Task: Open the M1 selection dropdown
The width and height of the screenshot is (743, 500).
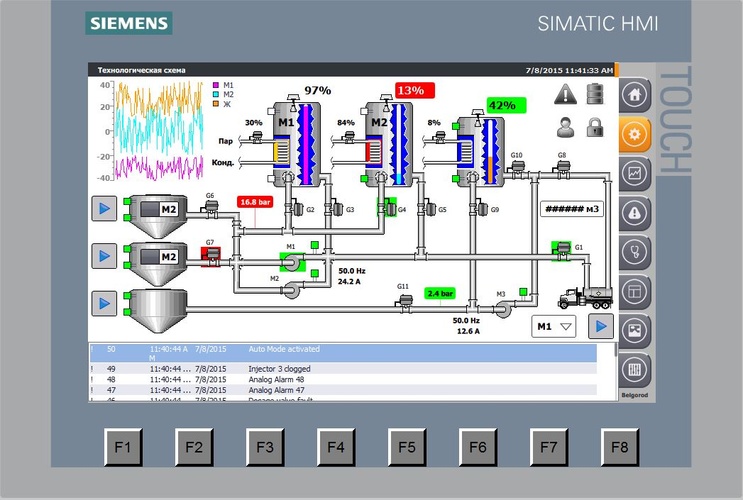Action: coord(555,326)
